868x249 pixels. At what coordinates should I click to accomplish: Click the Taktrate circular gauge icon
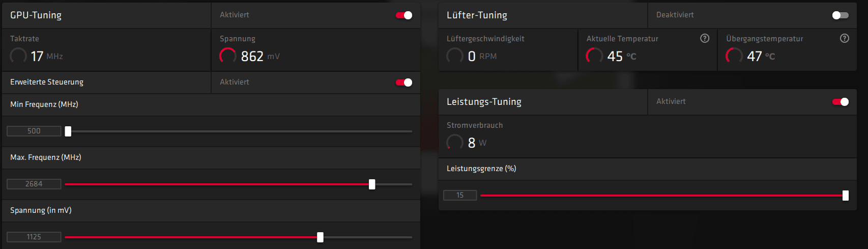click(18, 56)
